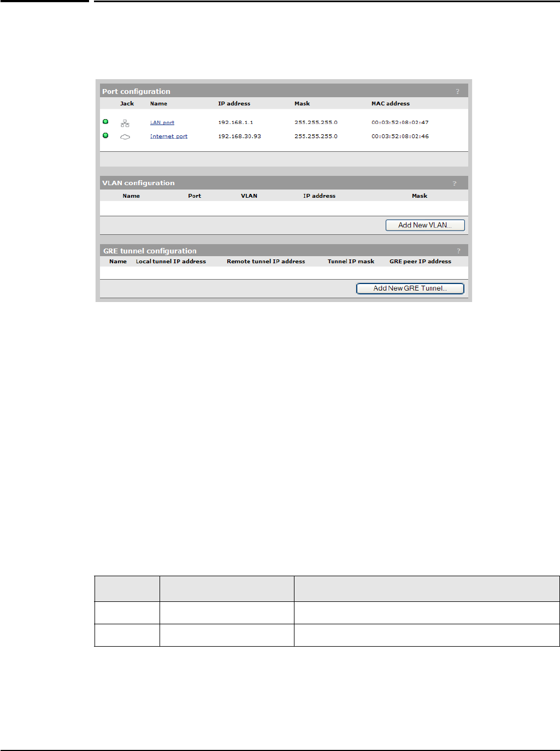Click green status indicator for LAN port

pos(105,122)
